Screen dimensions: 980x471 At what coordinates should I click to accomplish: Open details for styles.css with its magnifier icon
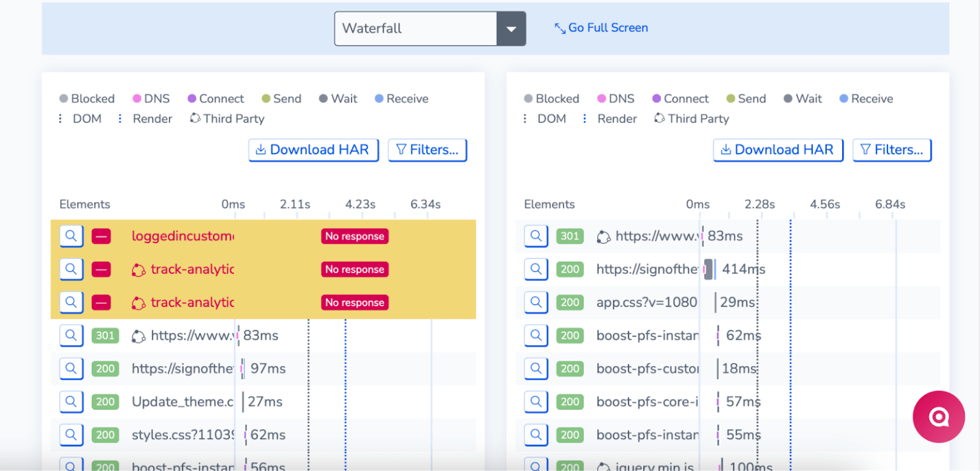pyautogui.click(x=71, y=435)
